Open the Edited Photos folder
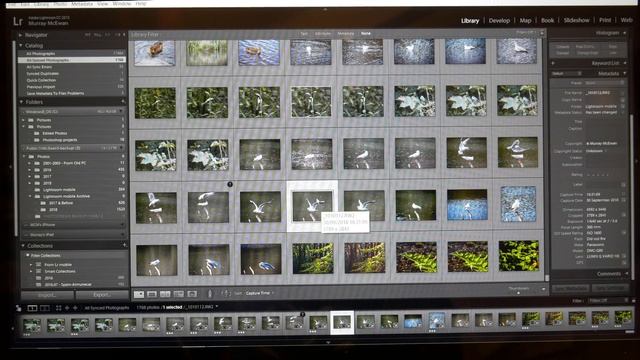This screenshot has height=360, width=640. pos(55,133)
